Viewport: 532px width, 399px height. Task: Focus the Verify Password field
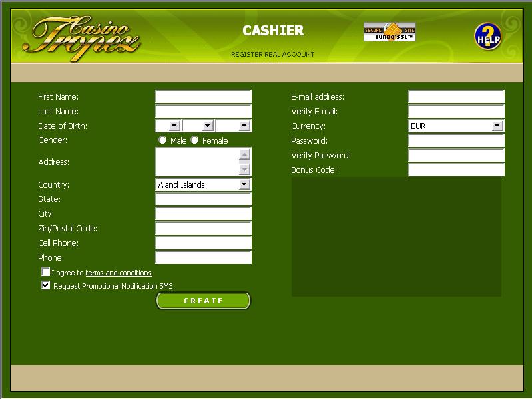tap(456, 155)
